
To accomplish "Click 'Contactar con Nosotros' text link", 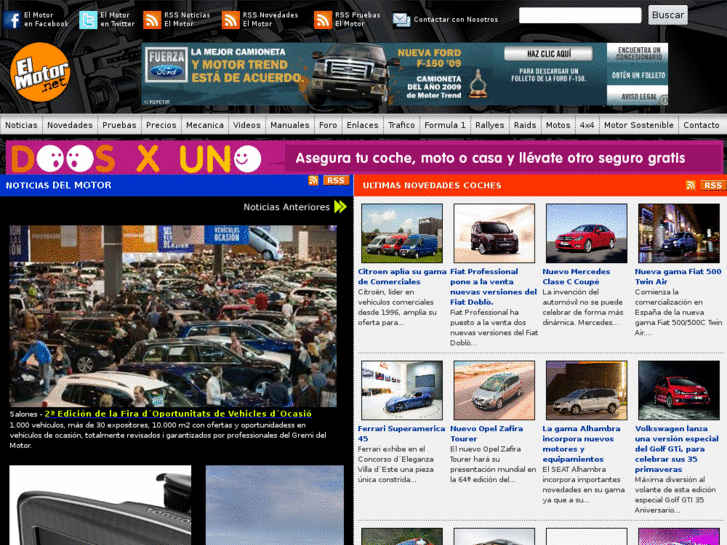I will coord(456,19).
